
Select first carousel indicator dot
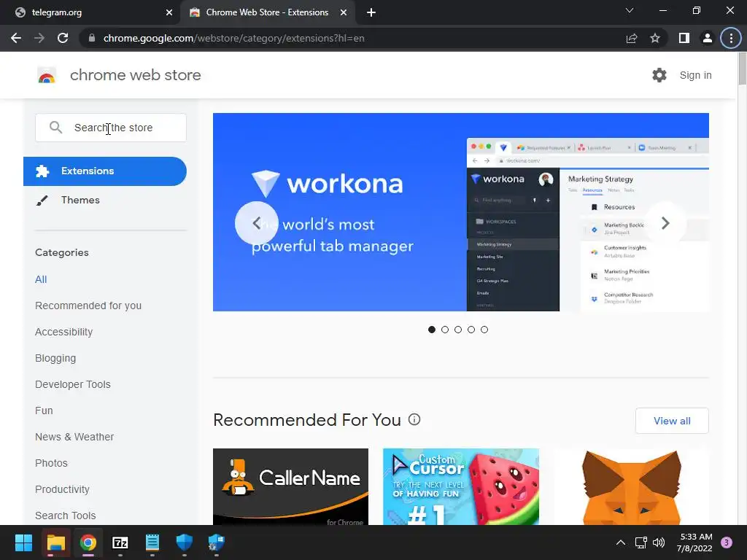tap(432, 330)
